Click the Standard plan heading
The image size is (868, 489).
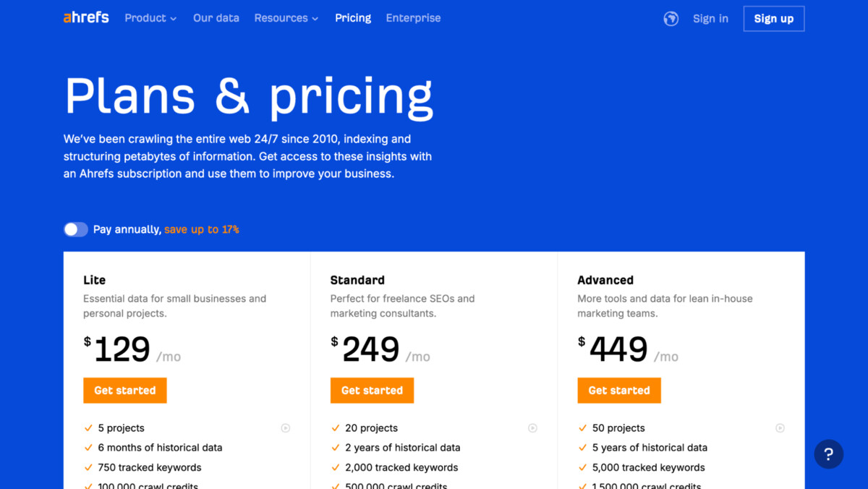357,280
